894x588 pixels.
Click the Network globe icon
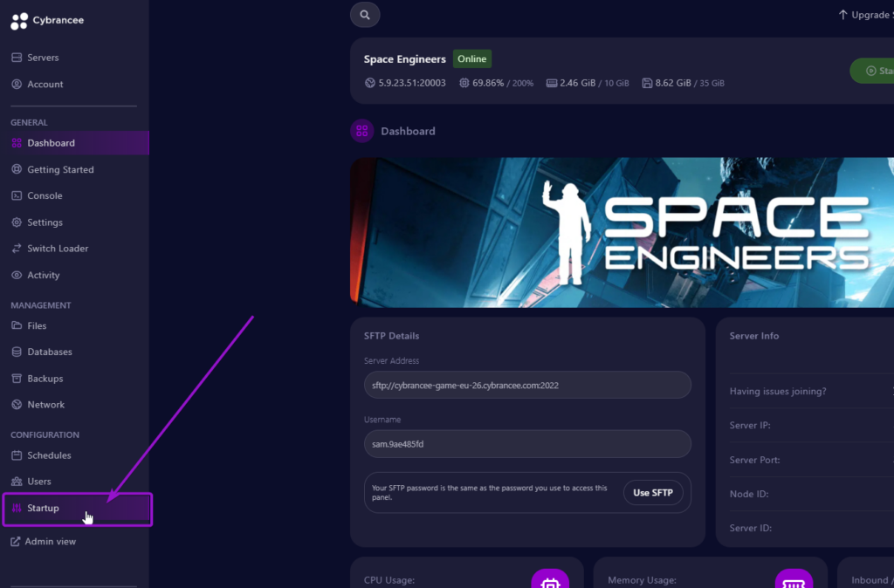[17, 405]
